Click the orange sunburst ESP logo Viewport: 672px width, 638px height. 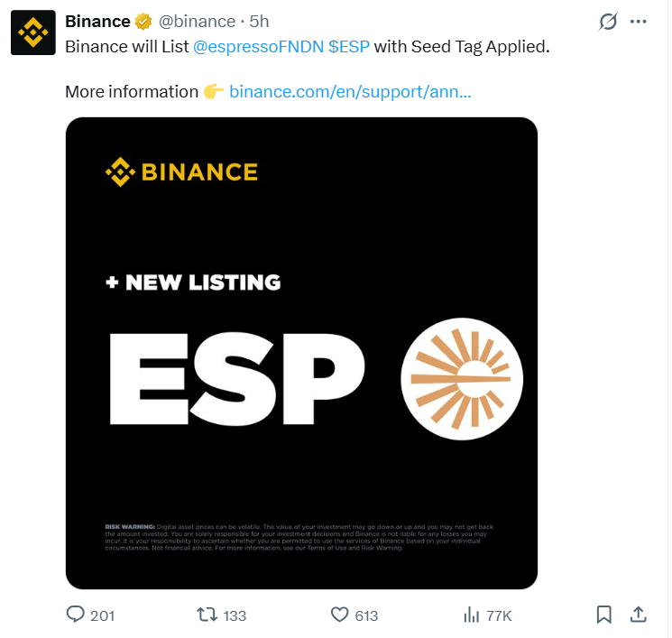(x=462, y=374)
